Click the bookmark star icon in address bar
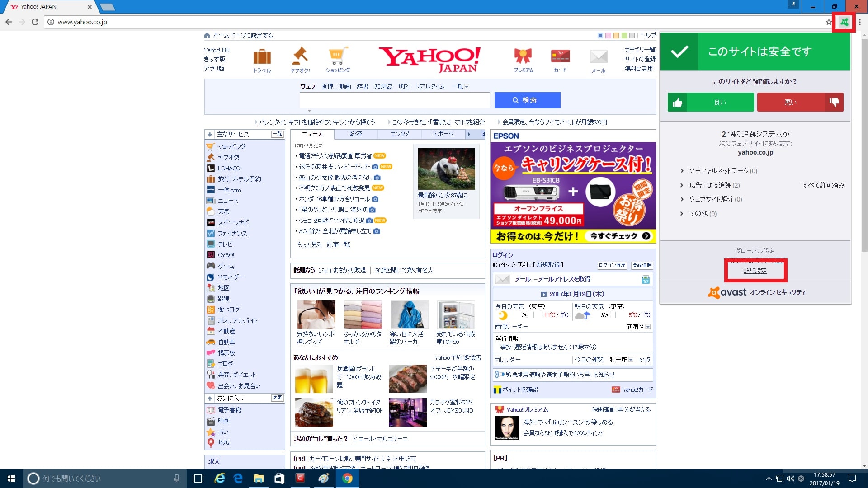 [x=828, y=22]
